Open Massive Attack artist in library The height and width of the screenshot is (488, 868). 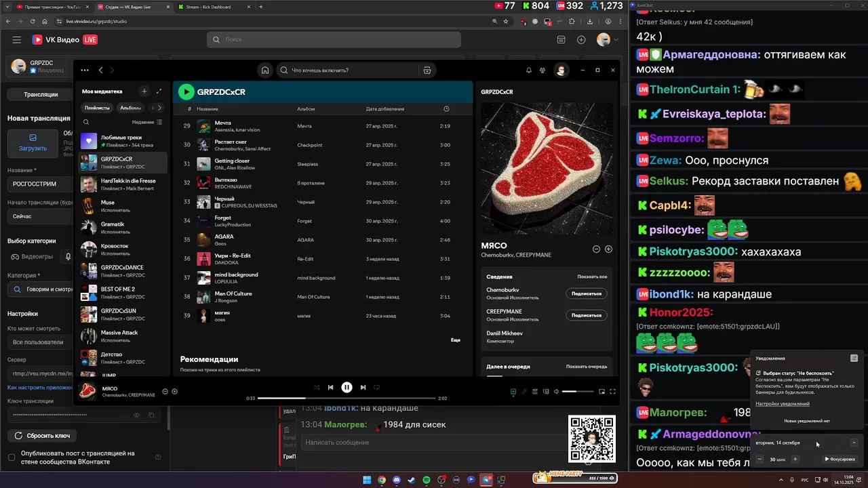tap(122, 336)
